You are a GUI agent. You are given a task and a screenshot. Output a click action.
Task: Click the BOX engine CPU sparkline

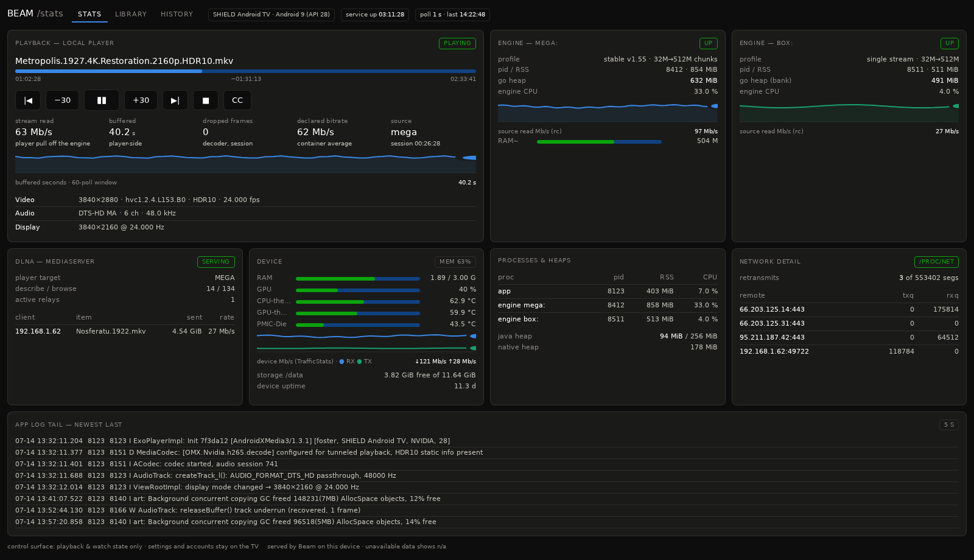849,112
